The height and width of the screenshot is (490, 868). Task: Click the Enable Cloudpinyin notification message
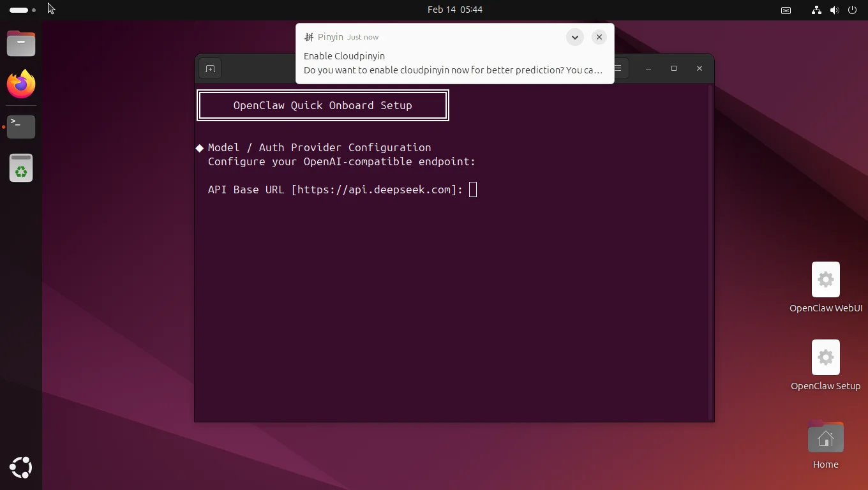pos(447,64)
